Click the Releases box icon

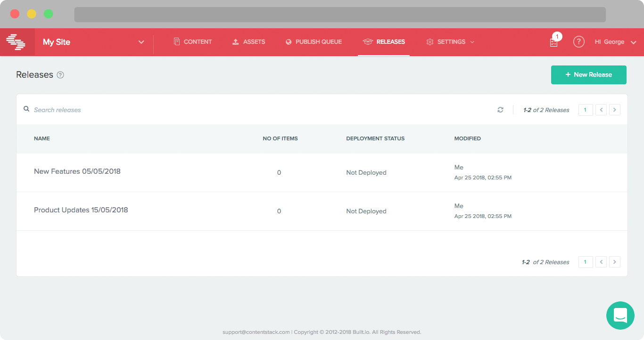[x=368, y=42]
